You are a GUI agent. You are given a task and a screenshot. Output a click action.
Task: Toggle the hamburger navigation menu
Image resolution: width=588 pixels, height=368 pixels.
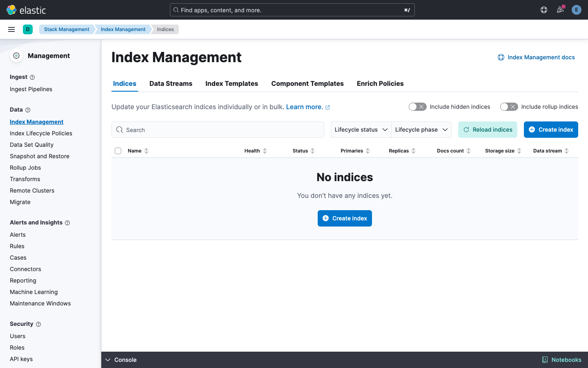pos(11,29)
